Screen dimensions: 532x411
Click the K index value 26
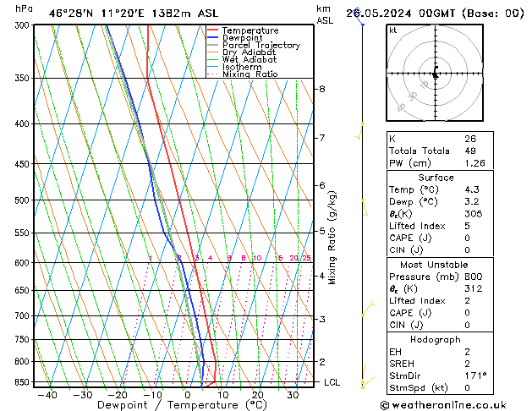coord(470,139)
